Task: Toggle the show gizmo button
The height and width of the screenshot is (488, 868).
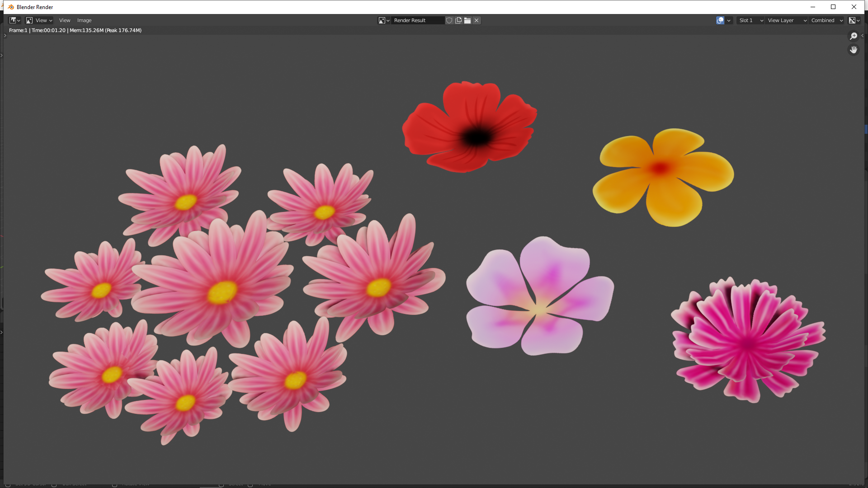Action: 720,20
